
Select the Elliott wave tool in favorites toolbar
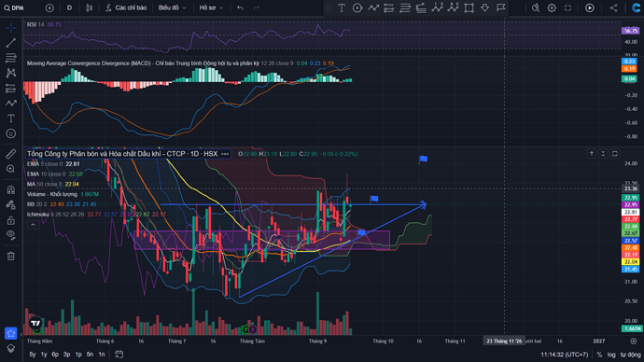click(453, 7)
